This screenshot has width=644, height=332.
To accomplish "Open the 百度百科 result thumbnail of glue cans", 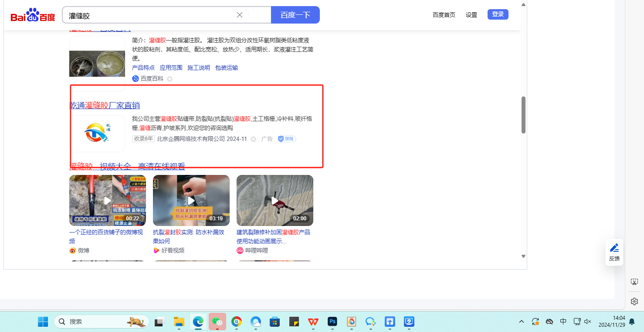I will [97, 64].
